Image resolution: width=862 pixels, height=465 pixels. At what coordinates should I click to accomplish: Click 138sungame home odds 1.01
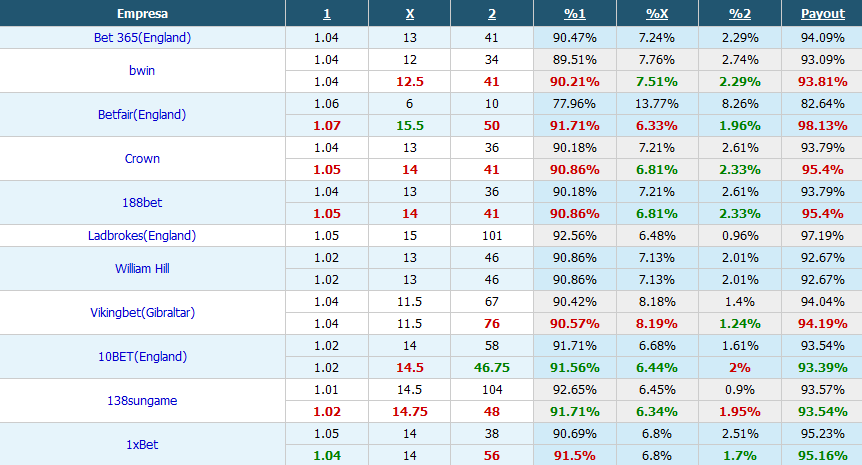point(327,390)
